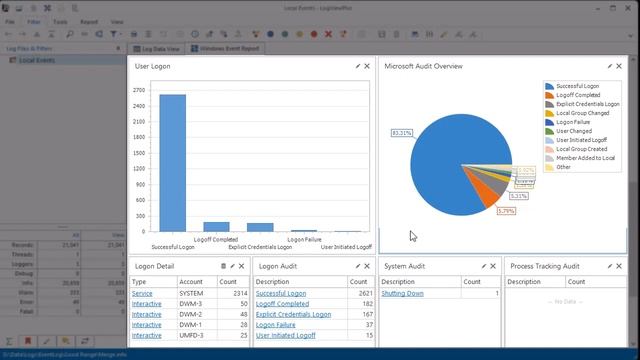Click the funnel filter toolbar icon
The width and height of the screenshot is (640, 360).
pos(113,34)
